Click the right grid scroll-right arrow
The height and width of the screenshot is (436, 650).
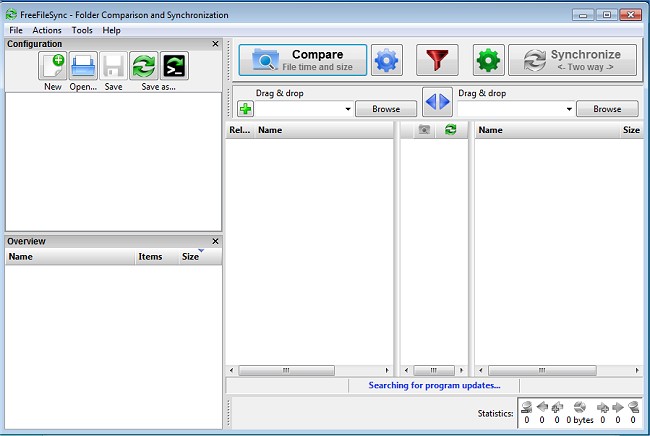point(637,370)
